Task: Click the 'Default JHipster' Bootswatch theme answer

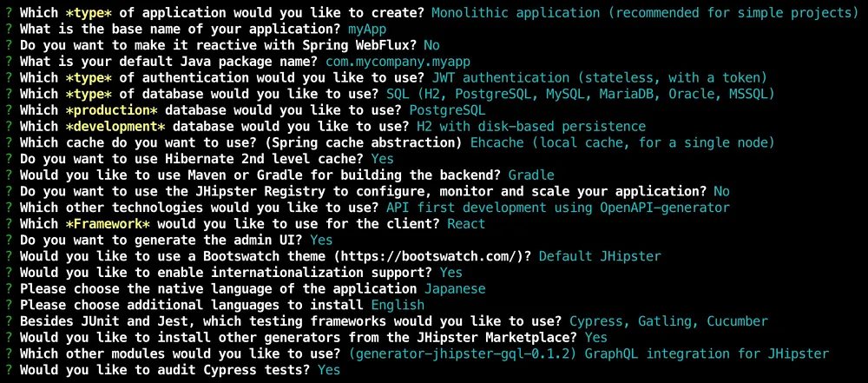Action: [x=600, y=256]
